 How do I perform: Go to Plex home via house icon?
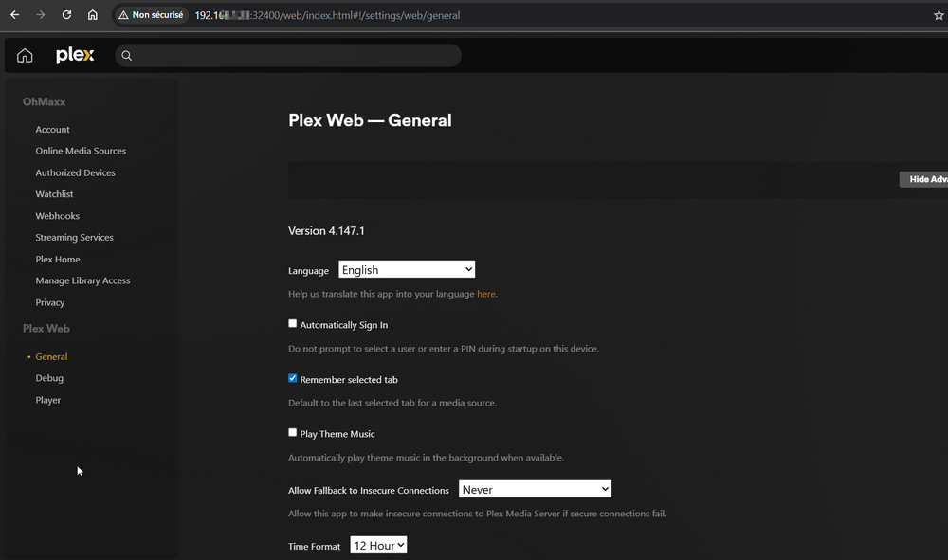click(x=25, y=56)
